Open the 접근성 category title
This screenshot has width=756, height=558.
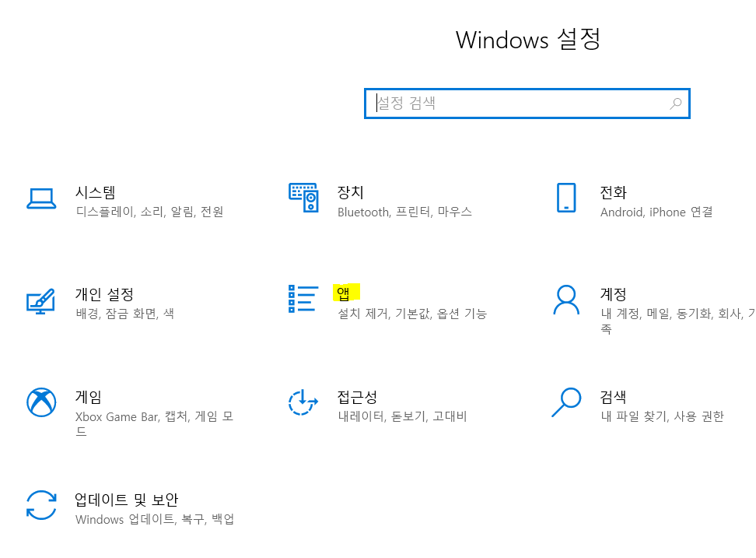[x=357, y=397]
